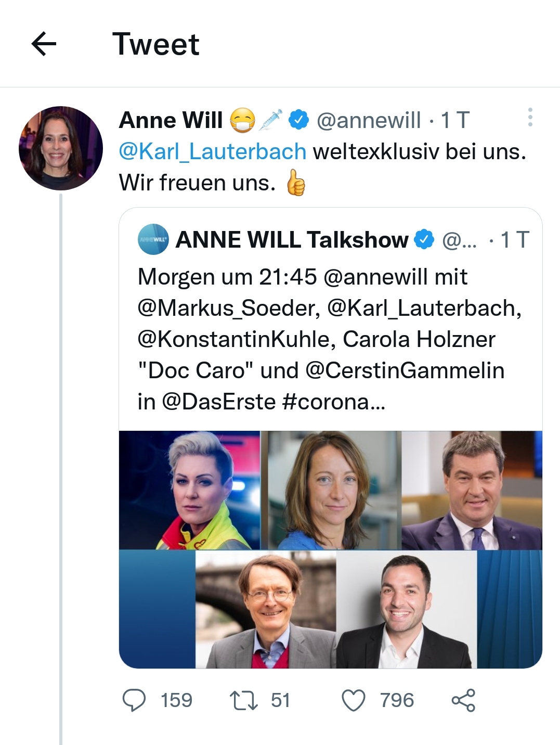Open the three-dot tweet options menu

[x=530, y=118]
